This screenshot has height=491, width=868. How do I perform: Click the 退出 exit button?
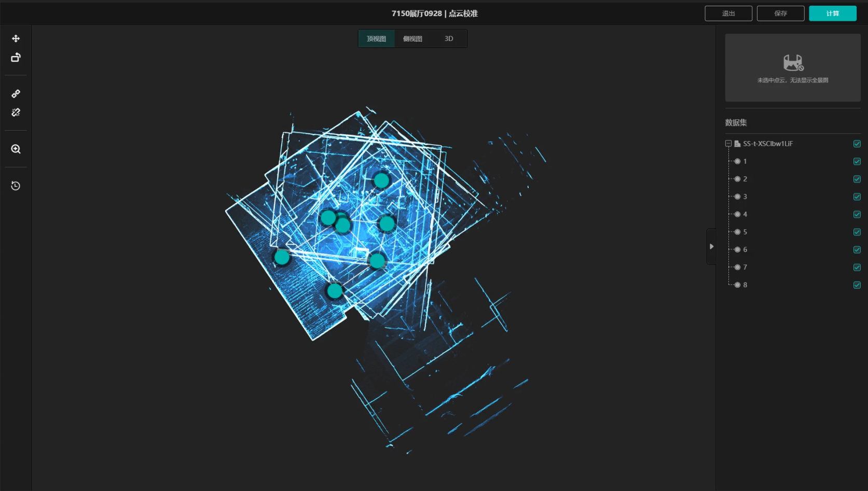coord(728,13)
